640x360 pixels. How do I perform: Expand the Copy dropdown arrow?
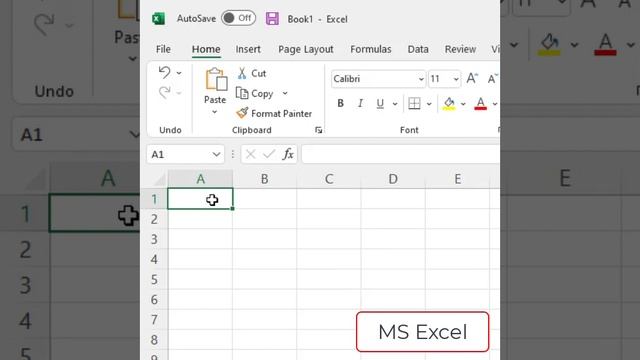[x=285, y=94]
